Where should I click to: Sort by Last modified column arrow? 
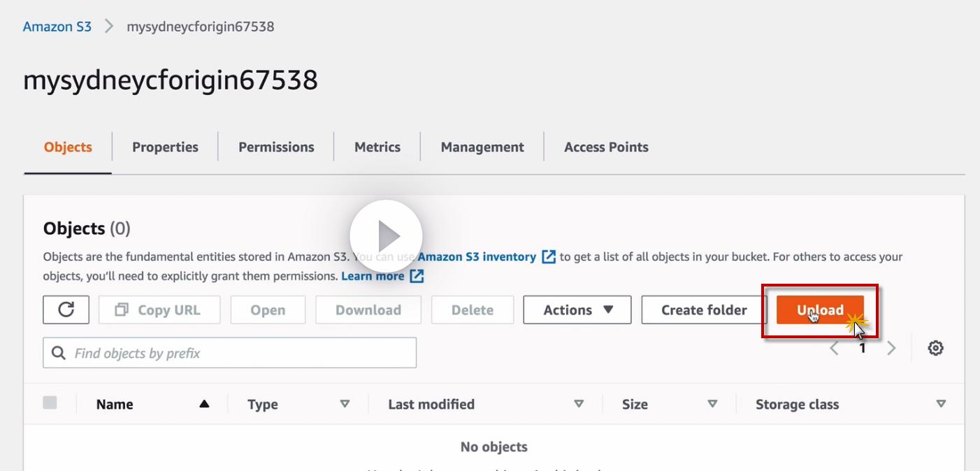(579, 404)
